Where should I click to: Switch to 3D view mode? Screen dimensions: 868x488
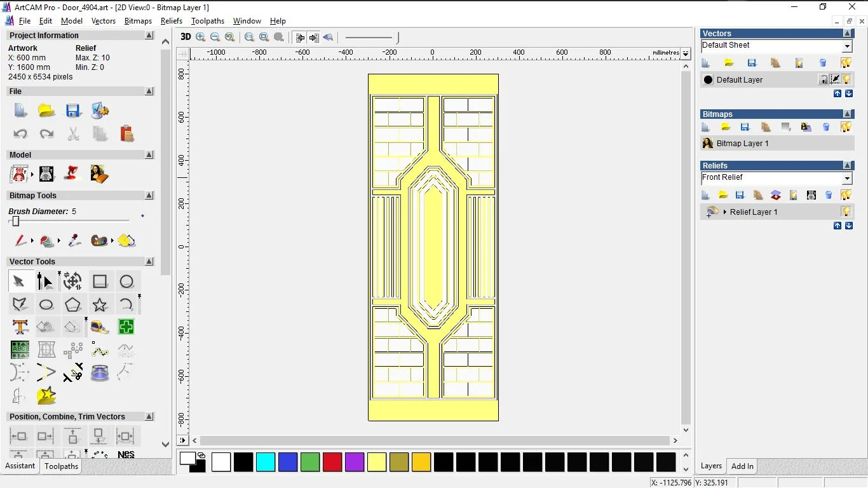tap(185, 37)
